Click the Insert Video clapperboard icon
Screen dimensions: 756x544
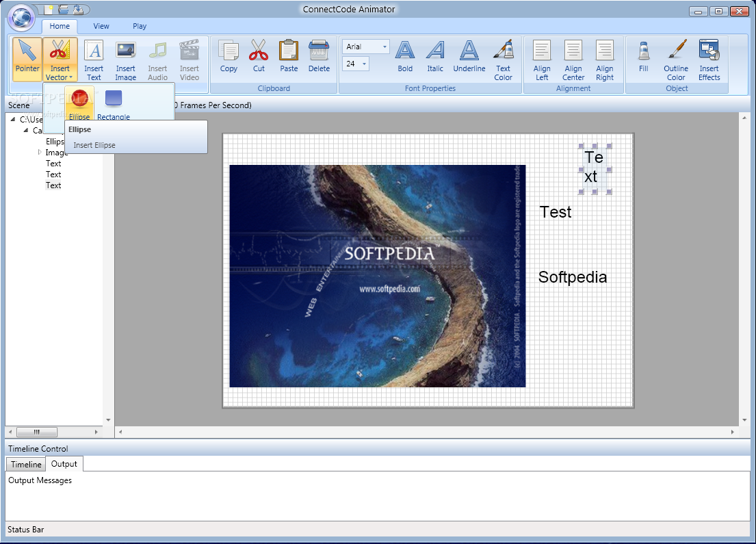point(190,50)
